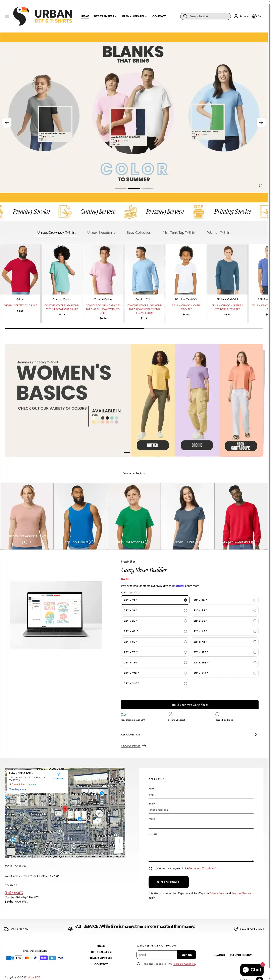Open the shopping Cart icon
This screenshot has height=980, width=271.
click(x=254, y=16)
